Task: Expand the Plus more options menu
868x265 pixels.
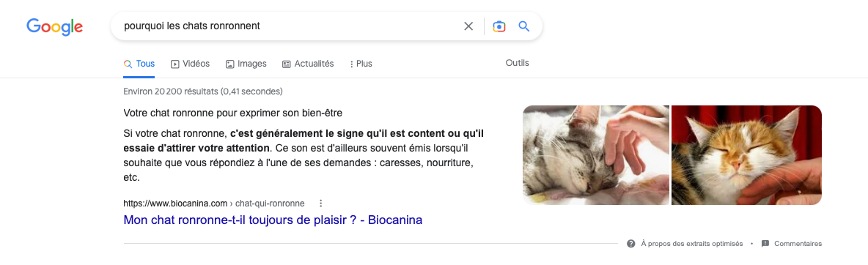Action: click(361, 64)
